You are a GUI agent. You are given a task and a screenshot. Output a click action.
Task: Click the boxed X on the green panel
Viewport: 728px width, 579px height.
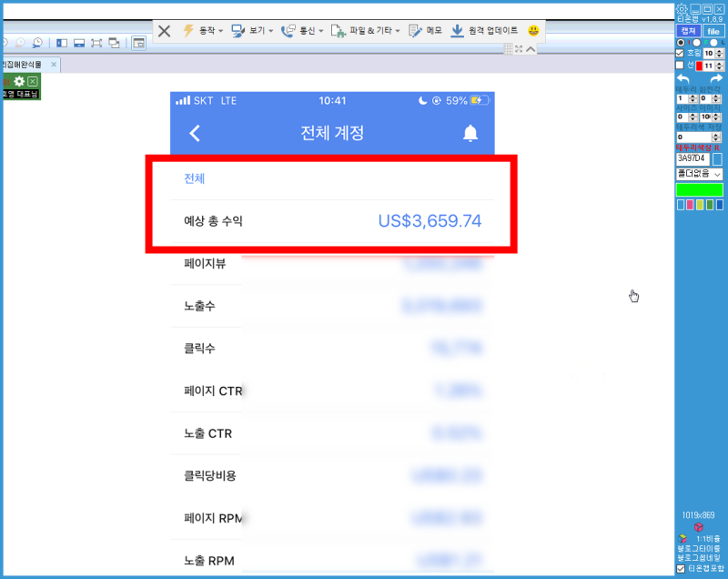pos(33,82)
